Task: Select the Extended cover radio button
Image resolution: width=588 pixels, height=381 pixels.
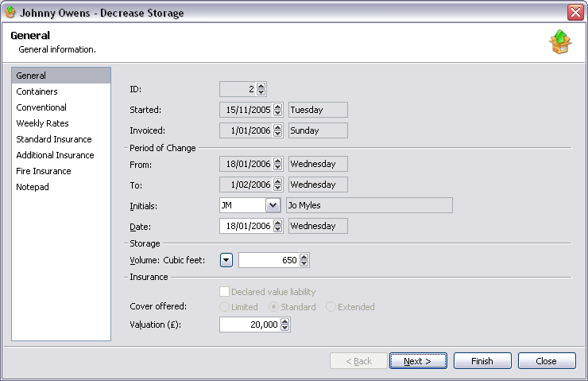Action: pyautogui.click(x=331, y=307)
